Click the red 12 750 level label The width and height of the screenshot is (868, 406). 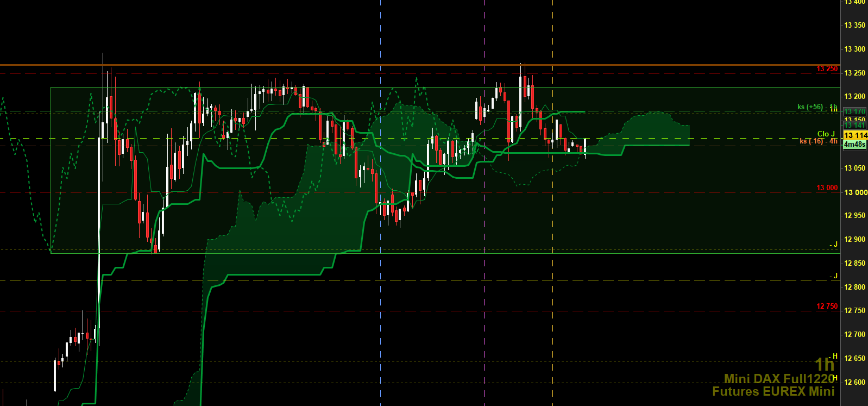point(827,307)
